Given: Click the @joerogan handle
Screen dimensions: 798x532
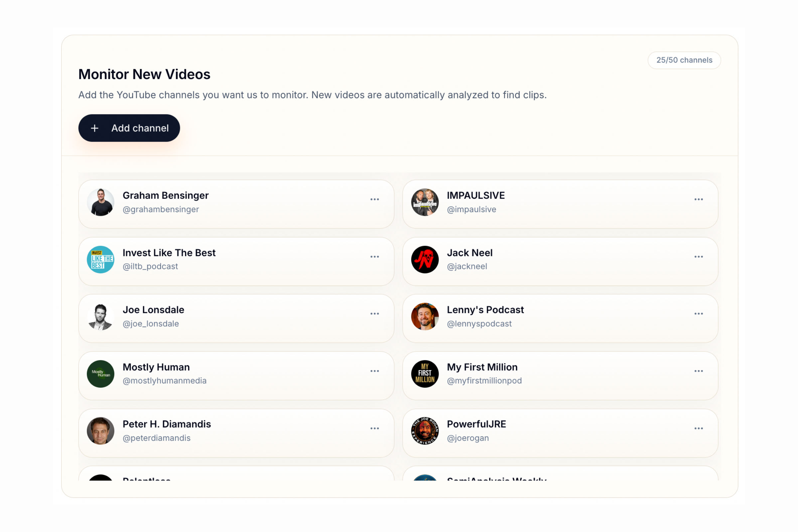Looking at the screenshot, I should click(468, 438).
